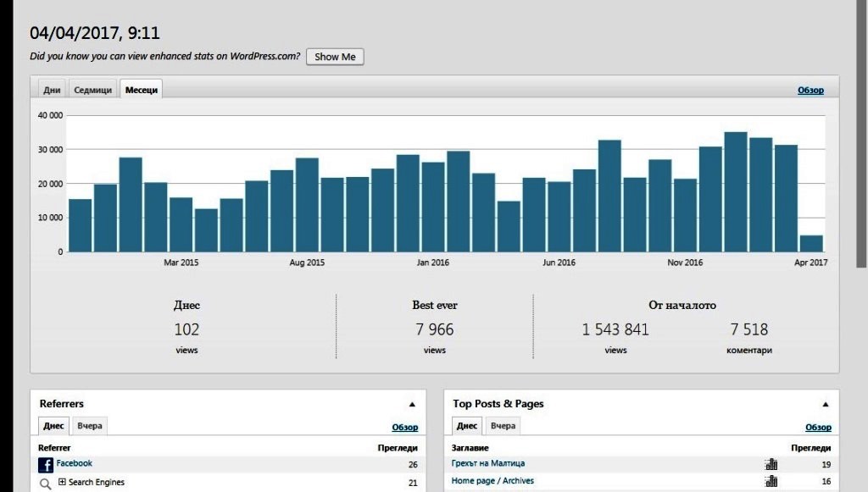Open stats chart icon for Home page / Archives

click(x=771, y=481)
